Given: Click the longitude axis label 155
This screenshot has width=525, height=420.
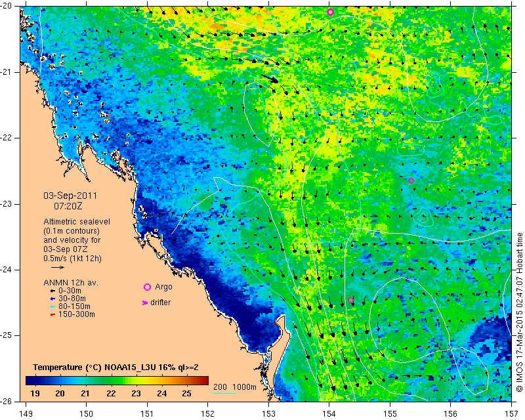Looking at the screenshot, I should point(390,413).
